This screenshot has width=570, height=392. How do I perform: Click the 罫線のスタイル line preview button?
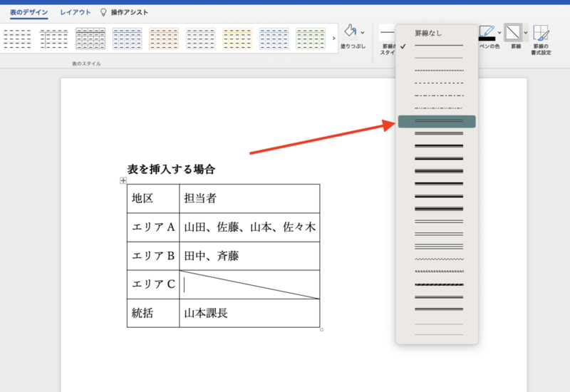click(x=387, y=32)
